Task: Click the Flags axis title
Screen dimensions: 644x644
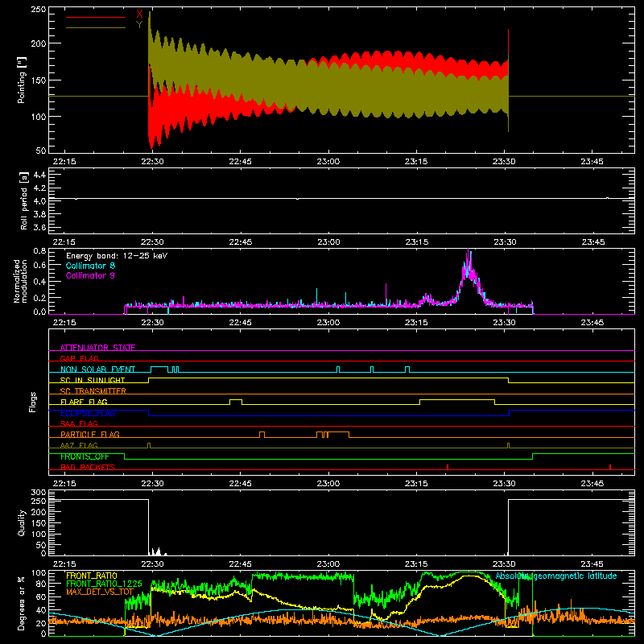Action: 33,402
